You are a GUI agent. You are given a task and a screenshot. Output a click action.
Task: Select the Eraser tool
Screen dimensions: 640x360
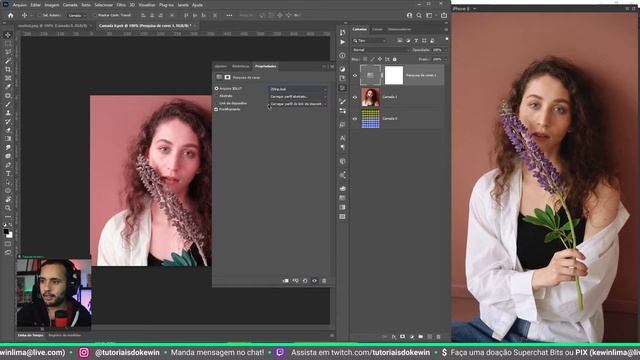pyautogui.click(x=8, y=130)
